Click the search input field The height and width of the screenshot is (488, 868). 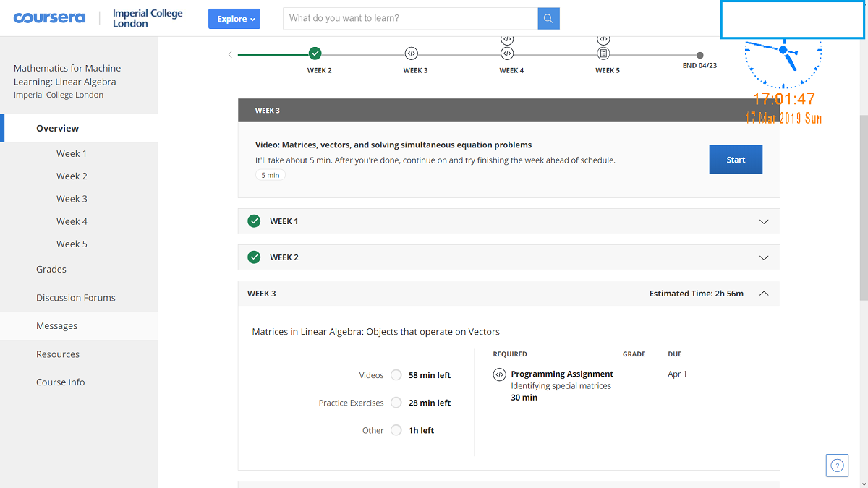click(410, 19)
